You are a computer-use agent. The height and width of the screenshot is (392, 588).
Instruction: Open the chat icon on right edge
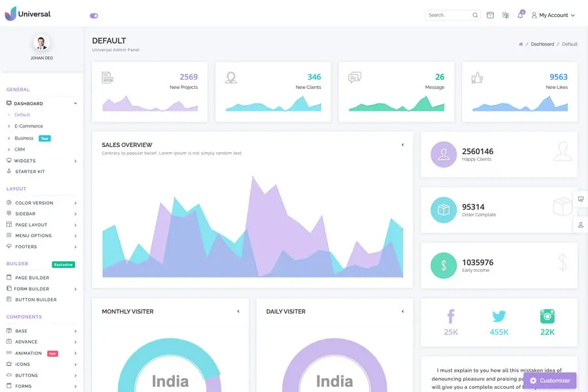click(x=580, y=199)
